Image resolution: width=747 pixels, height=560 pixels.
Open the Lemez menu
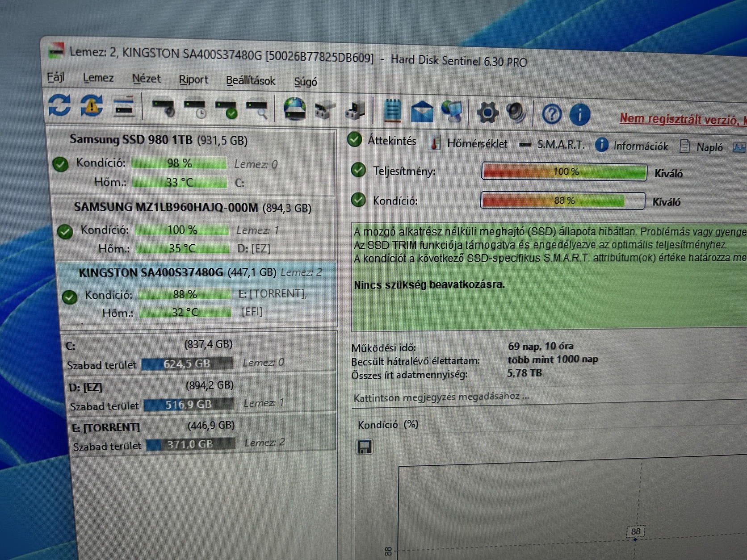pos(98,78)
